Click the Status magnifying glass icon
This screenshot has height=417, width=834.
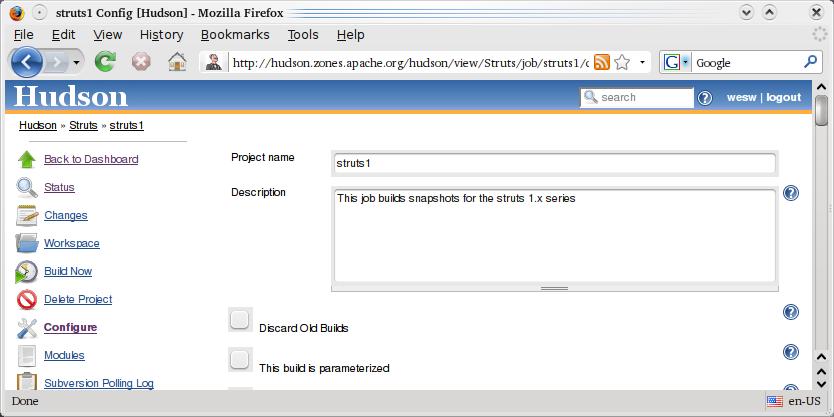[x=27, y=187]
